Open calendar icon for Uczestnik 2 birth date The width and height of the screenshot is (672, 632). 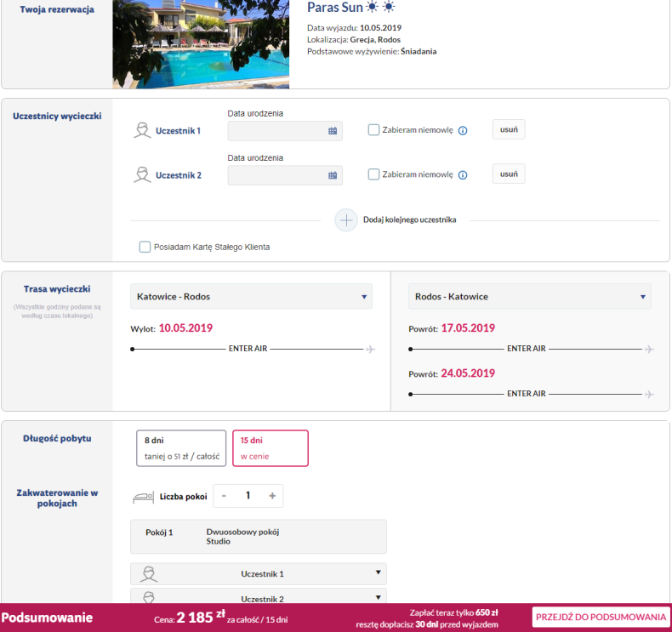tap(333, 175)
